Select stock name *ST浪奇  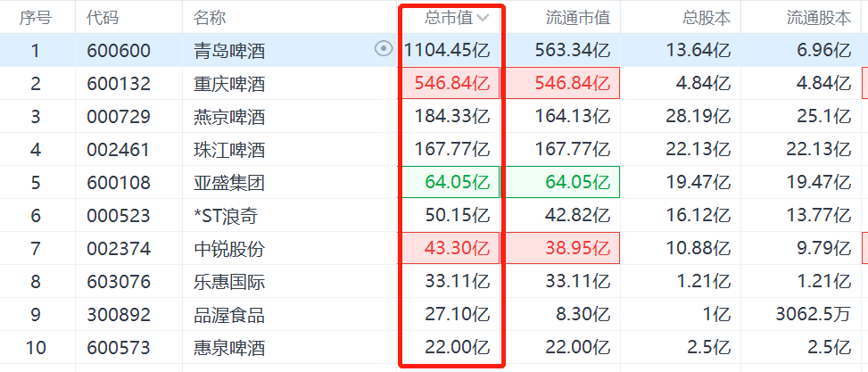(226, 216)
